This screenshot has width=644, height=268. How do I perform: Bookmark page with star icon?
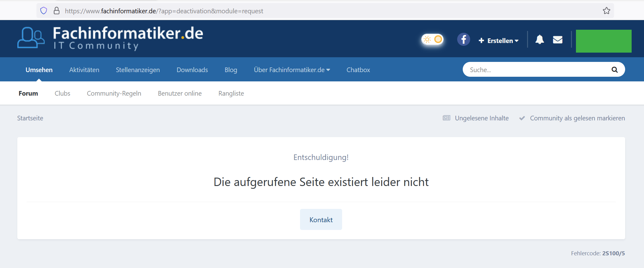coord(606,11)
